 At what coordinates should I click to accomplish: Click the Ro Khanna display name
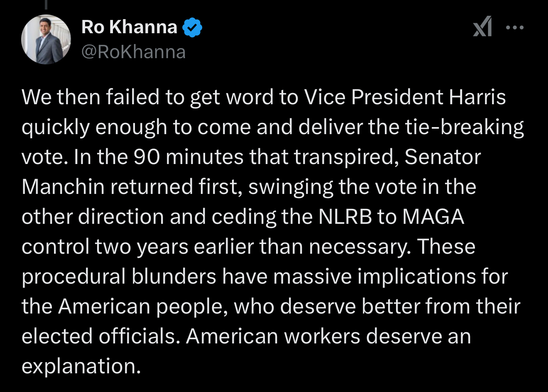coord(130,27)
